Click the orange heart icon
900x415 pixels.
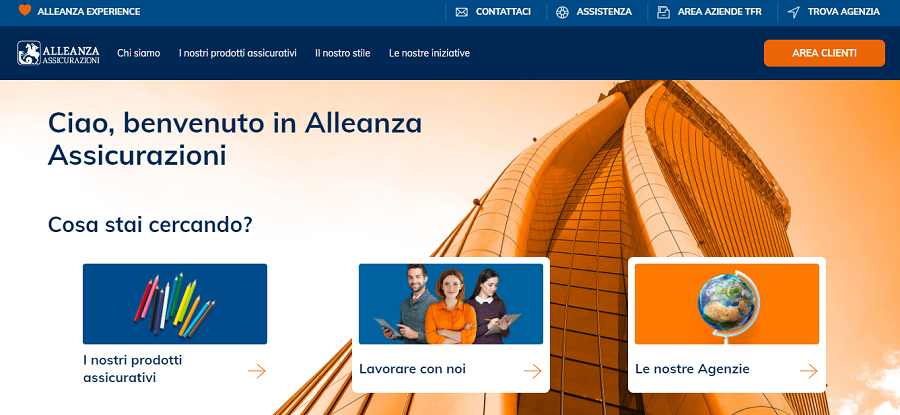[25, 10]
